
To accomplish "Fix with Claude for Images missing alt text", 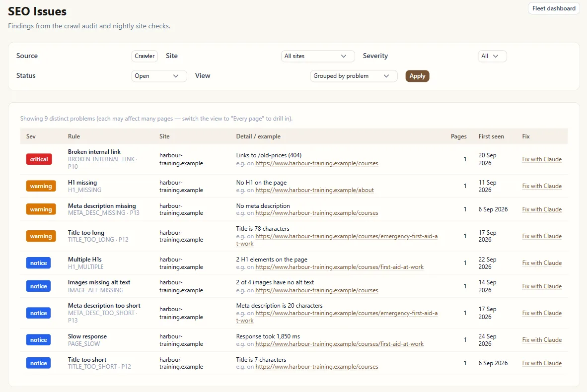I will tap(542, 286).
